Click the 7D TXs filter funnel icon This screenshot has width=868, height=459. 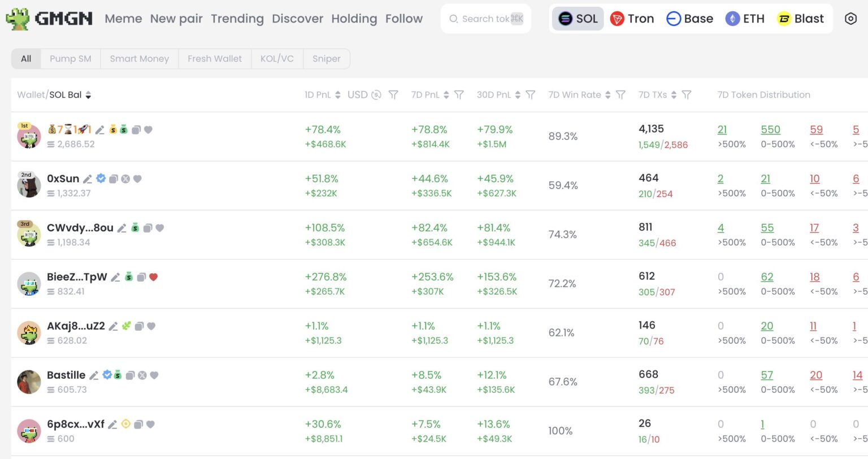tap(687, 95)
